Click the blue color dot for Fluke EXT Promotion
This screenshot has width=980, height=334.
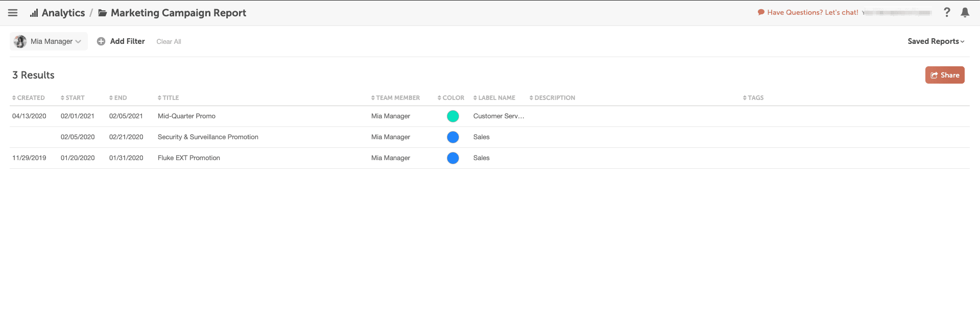point(452,158)
